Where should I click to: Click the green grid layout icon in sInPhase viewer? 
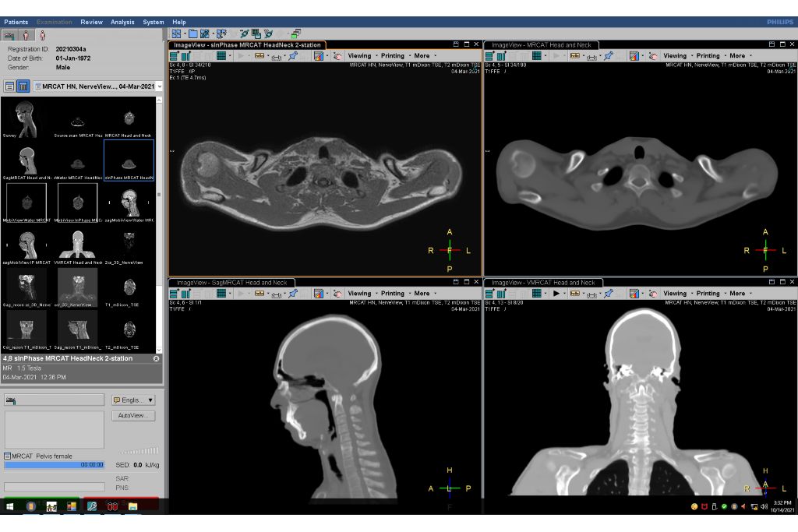221,56
